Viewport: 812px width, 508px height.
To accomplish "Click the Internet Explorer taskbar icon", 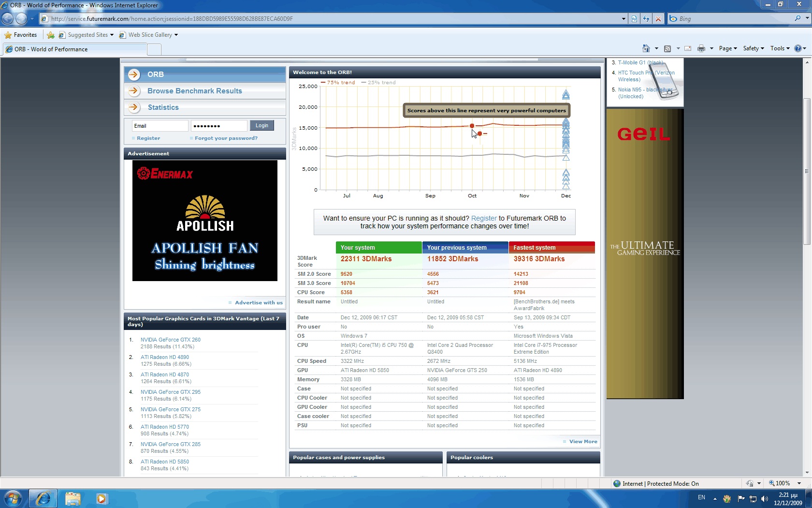I will coord(43,498).
